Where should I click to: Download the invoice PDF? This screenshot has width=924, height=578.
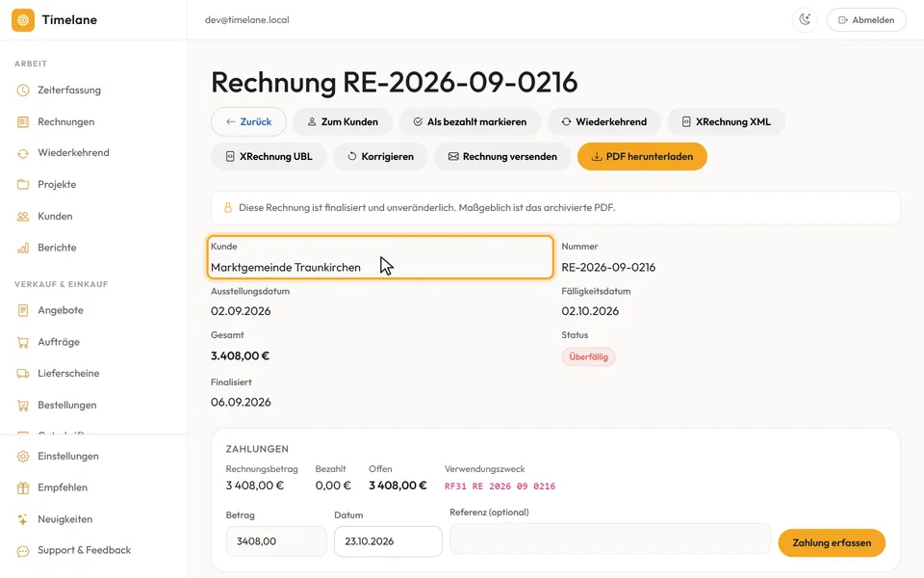[642, 157]
